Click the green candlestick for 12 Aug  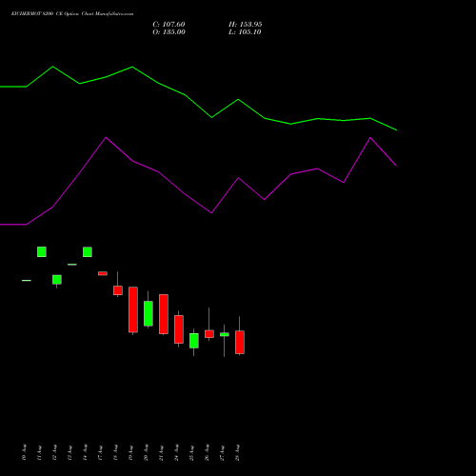pyautogui.click(x=57, y=280)
